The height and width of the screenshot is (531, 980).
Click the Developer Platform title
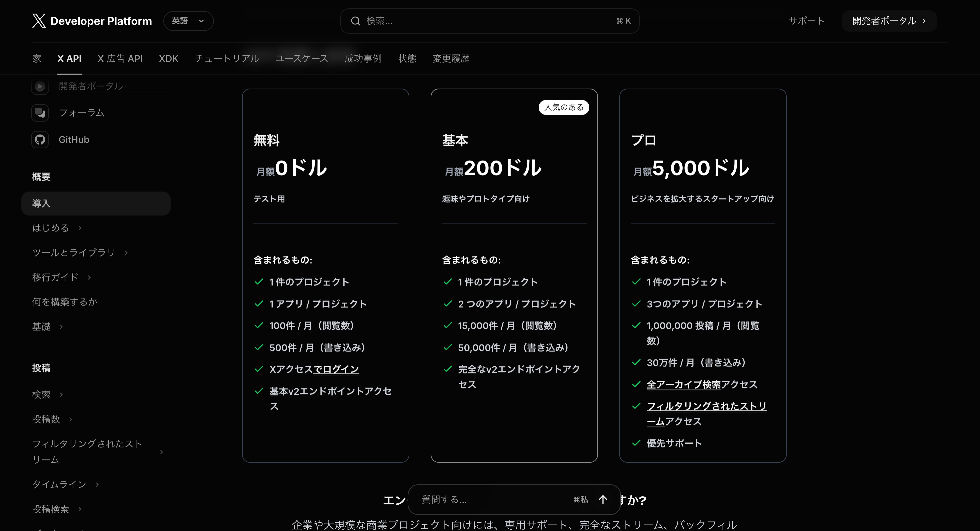tap(101, 21)
